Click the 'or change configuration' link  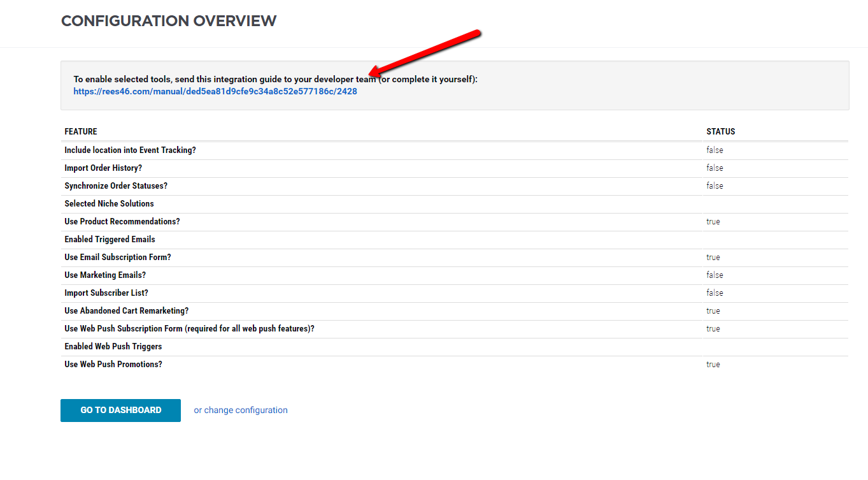coord(241,410)
